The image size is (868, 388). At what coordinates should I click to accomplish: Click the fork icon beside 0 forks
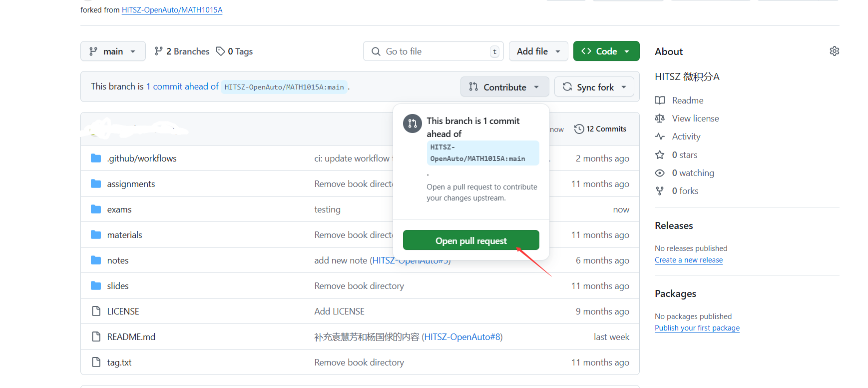point(660,191)
